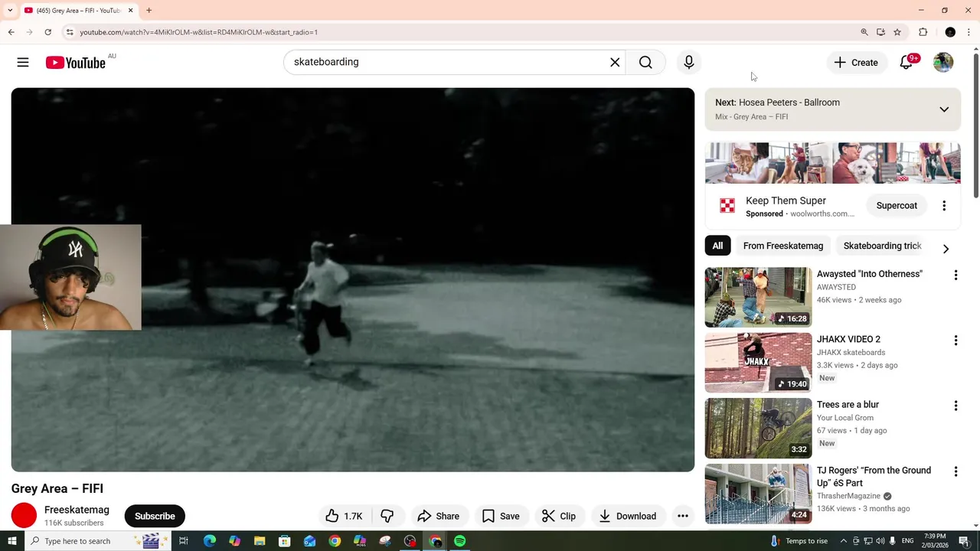Open TJ Rogers From the Ground Up video
Viewport: 980px width, 551px height.
click(x=758, y=494)
